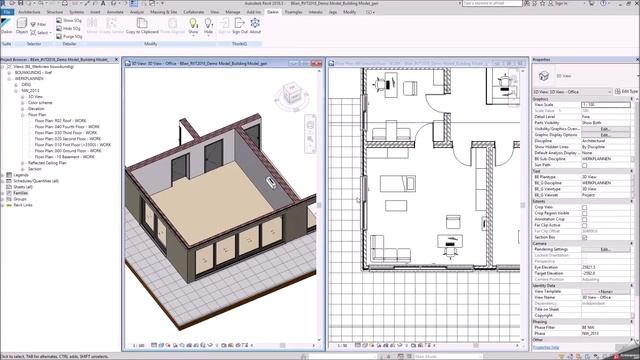Collapse the Graphics section in Properties
Screen dimensions: 640x360
pos(631,99)
